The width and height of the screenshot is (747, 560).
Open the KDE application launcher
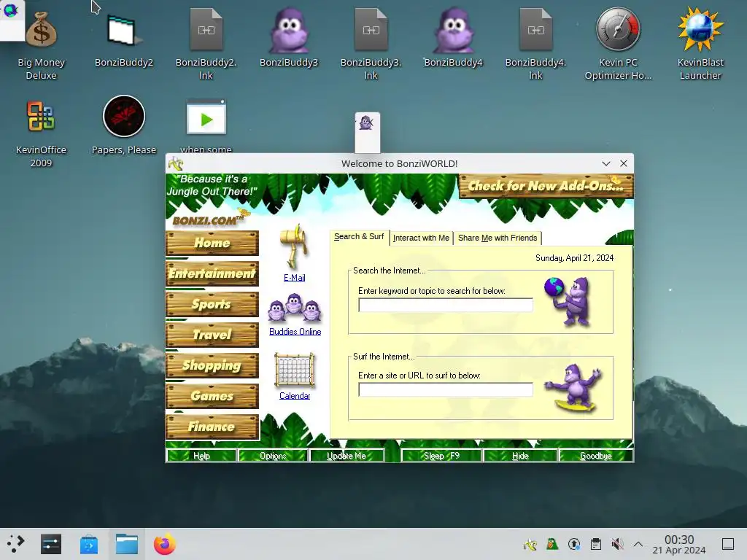point(15,544)
